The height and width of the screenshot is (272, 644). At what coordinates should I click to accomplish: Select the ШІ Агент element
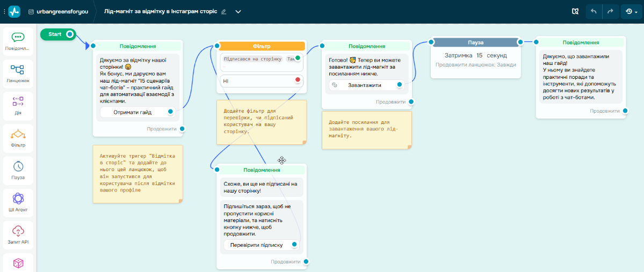tap(18, 202)
